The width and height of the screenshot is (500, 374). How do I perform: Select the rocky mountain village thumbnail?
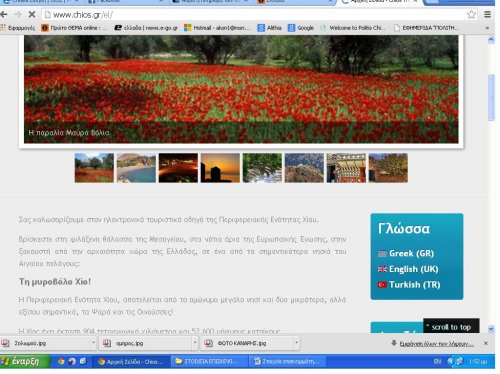tap(304, 168)
